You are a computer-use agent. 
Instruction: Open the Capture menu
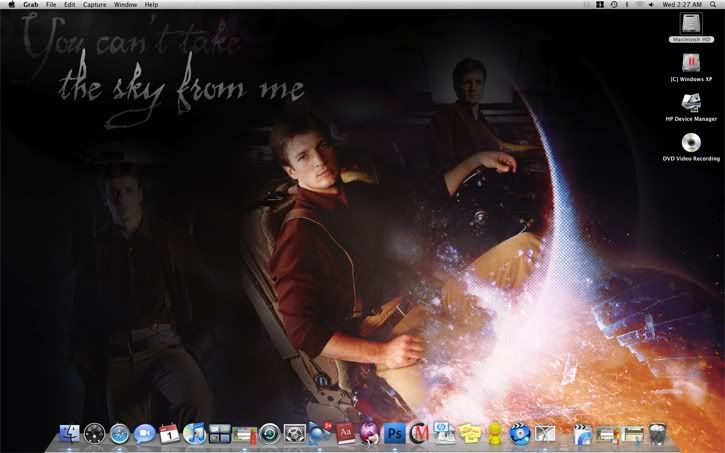(x=95, y=5)
